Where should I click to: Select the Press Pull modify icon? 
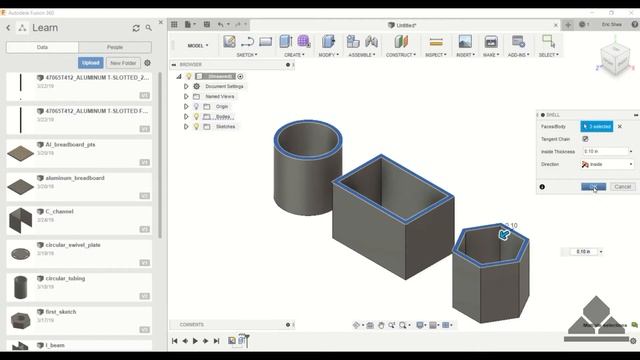(328, 42)
